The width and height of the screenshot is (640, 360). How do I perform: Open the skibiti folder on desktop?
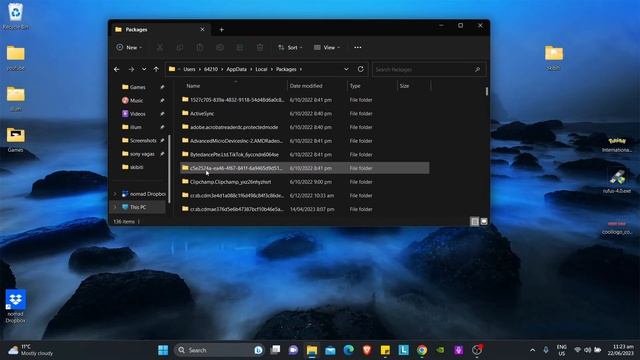(553, 58)
